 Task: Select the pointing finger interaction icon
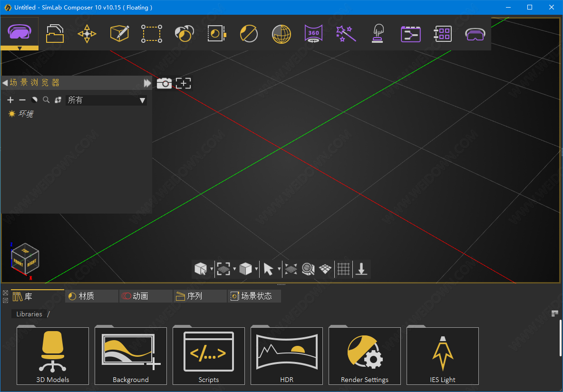(378, 34)
